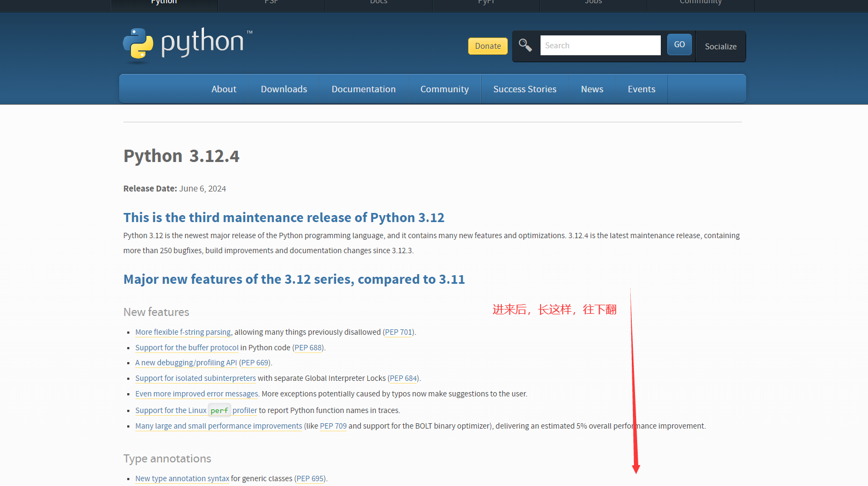Click the 'Release Date:' label text
Screen dimensions: 868x486
click(150, 189)
